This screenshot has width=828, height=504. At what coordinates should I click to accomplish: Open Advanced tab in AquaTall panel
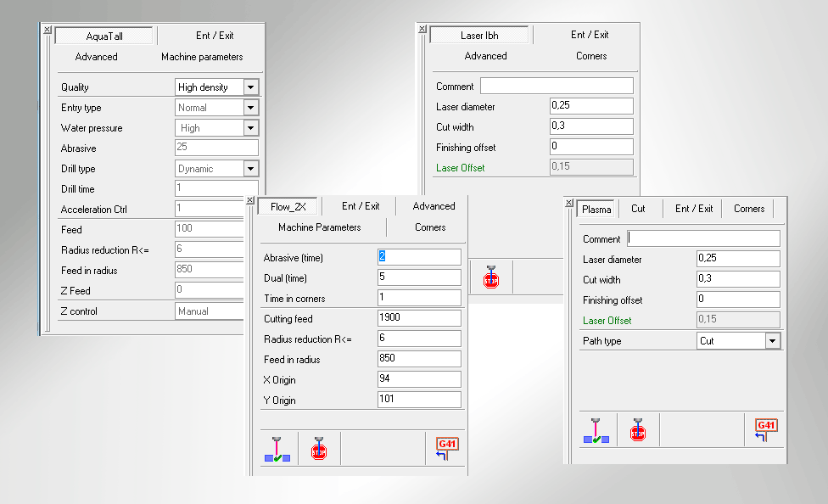(96, 57)
